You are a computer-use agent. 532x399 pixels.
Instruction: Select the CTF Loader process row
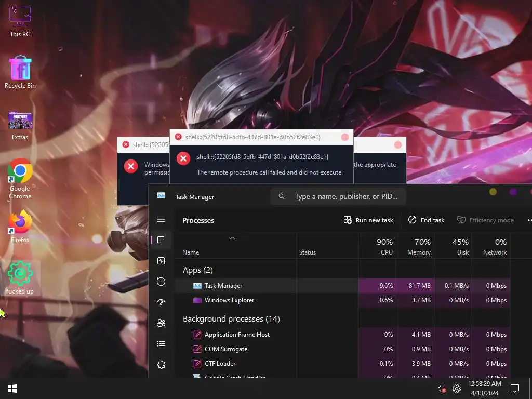click(343, 364)
